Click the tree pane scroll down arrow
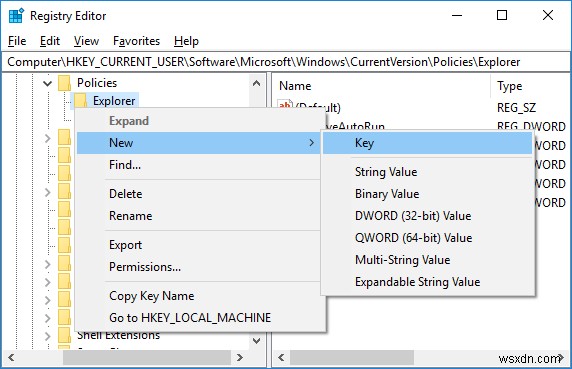 (x=256, y=341)
